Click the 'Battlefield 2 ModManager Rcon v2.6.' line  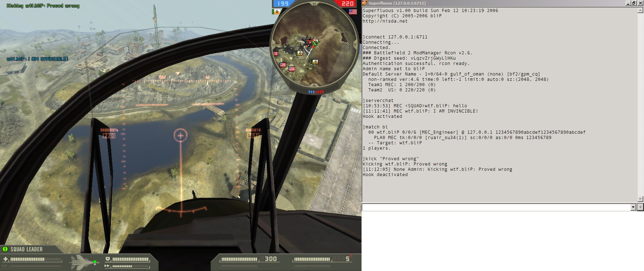point(418,53)
